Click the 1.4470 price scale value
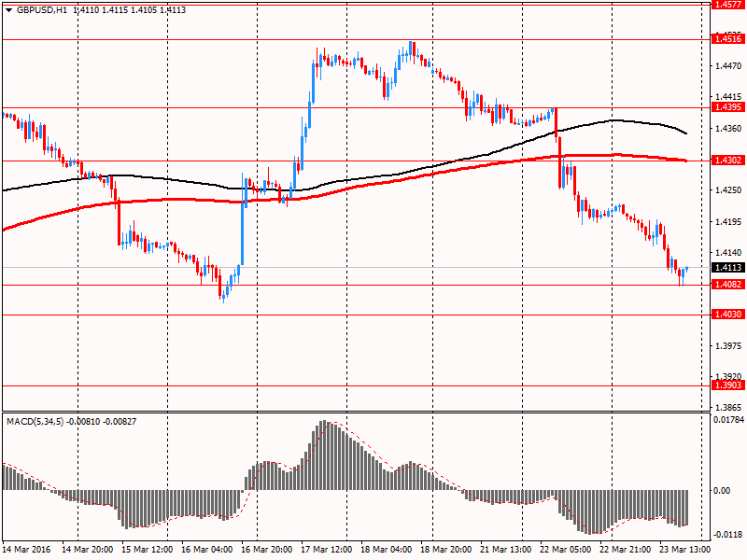747x560 pixels. click(728, 66)
